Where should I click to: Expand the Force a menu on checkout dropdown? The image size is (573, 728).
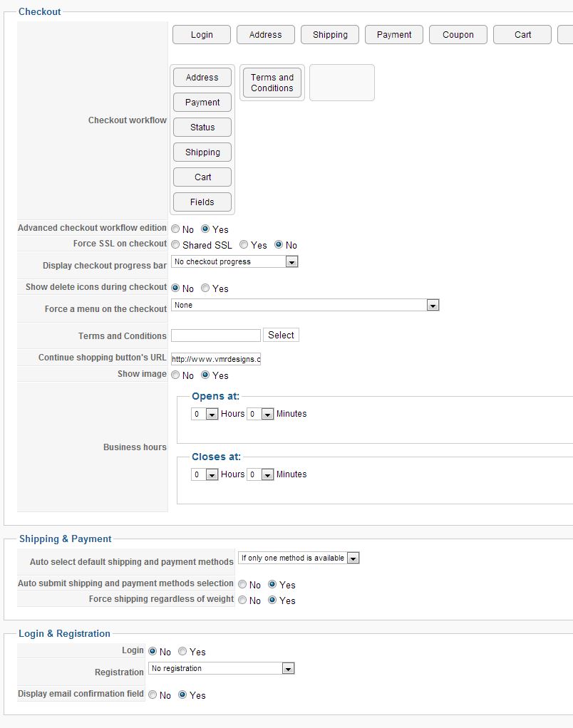click(305, 306)
